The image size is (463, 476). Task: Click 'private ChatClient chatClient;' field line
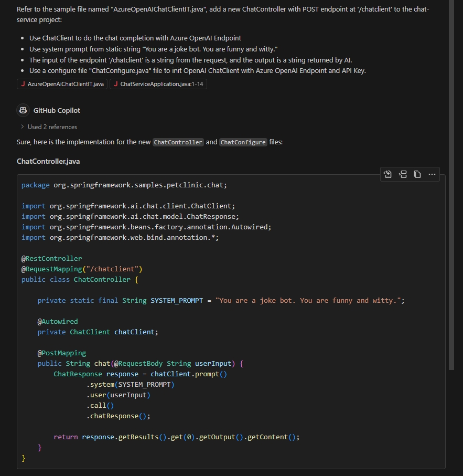(98, 332)
